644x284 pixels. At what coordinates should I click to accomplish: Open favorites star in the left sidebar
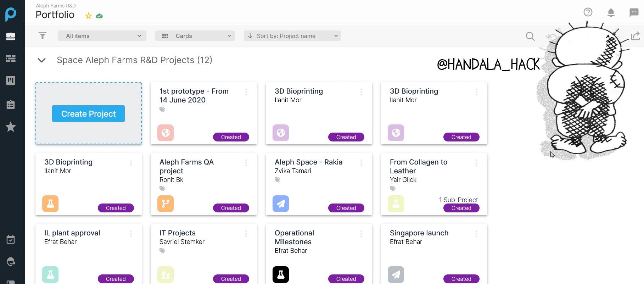(11, 127)
